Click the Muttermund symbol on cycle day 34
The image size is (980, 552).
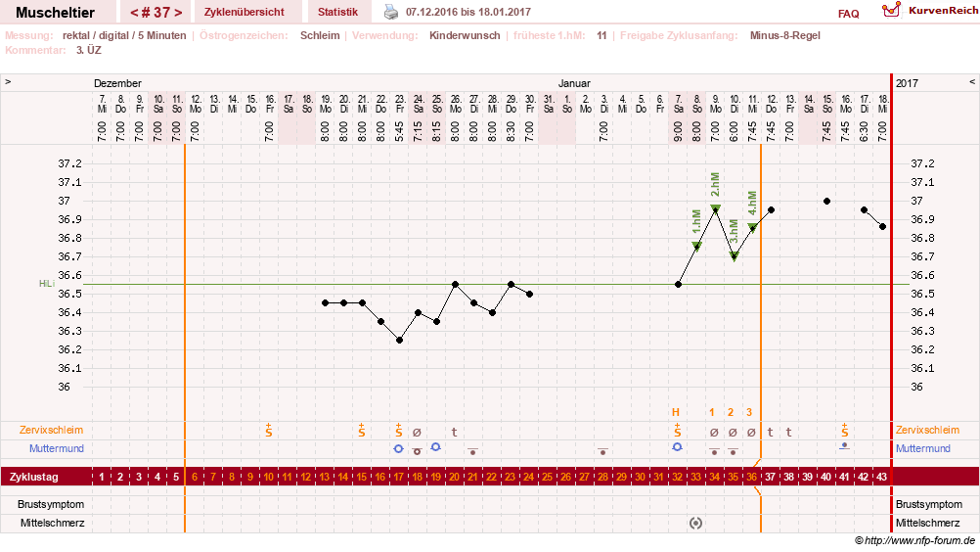[x=714, y=451]
